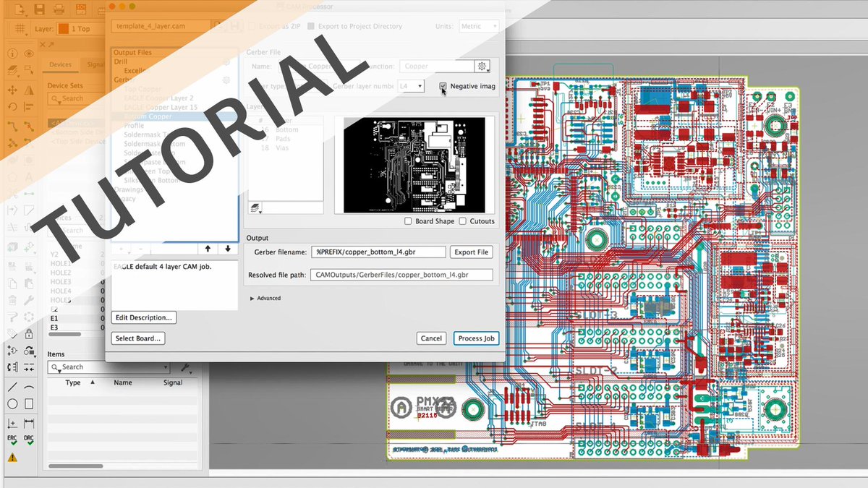Select the Replace tool right of add-gate
Screen dimensions: 868x488
coord(29,351)
